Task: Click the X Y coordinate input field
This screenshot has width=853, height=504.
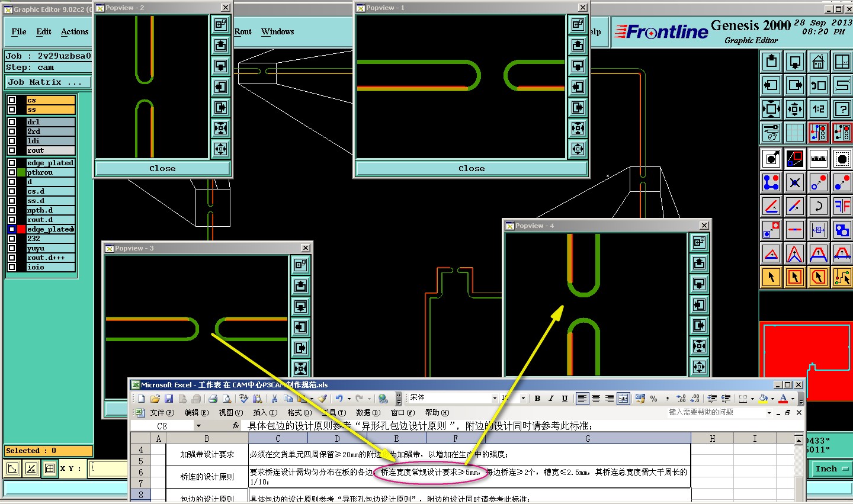Action: point(109,468)
